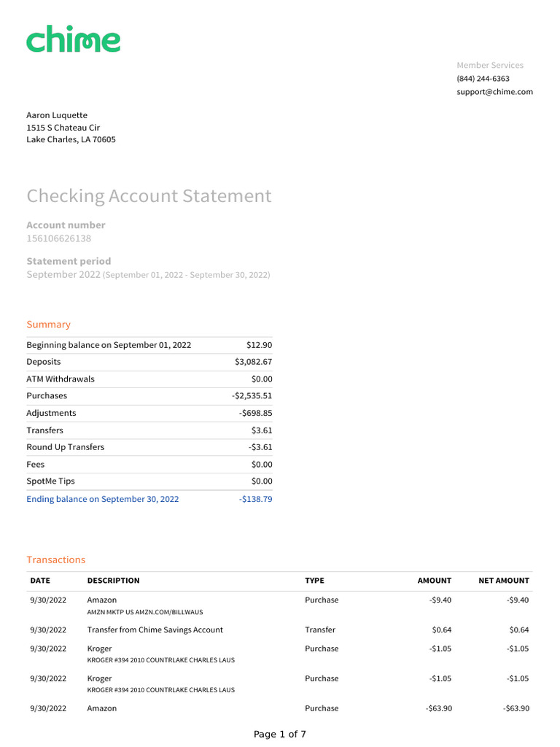This screenshot has width=560, height=747.
Task: Click the Chime logo
Action: 74,39
